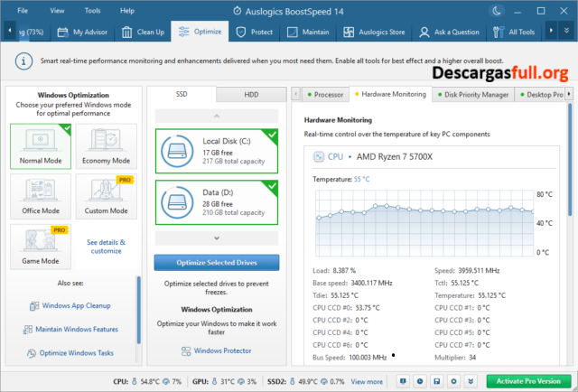
Task: Switch to SSD drives tab
Action: 182,94
